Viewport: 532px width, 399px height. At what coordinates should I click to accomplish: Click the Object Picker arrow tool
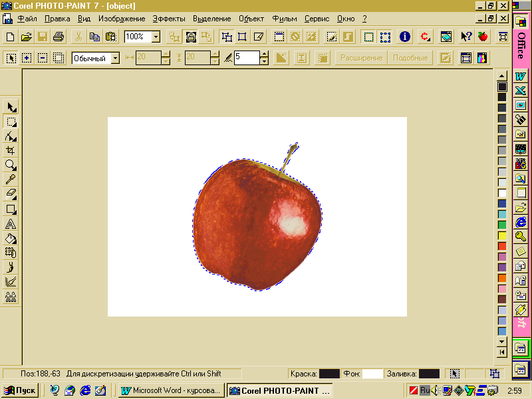[x=11, y=107]
